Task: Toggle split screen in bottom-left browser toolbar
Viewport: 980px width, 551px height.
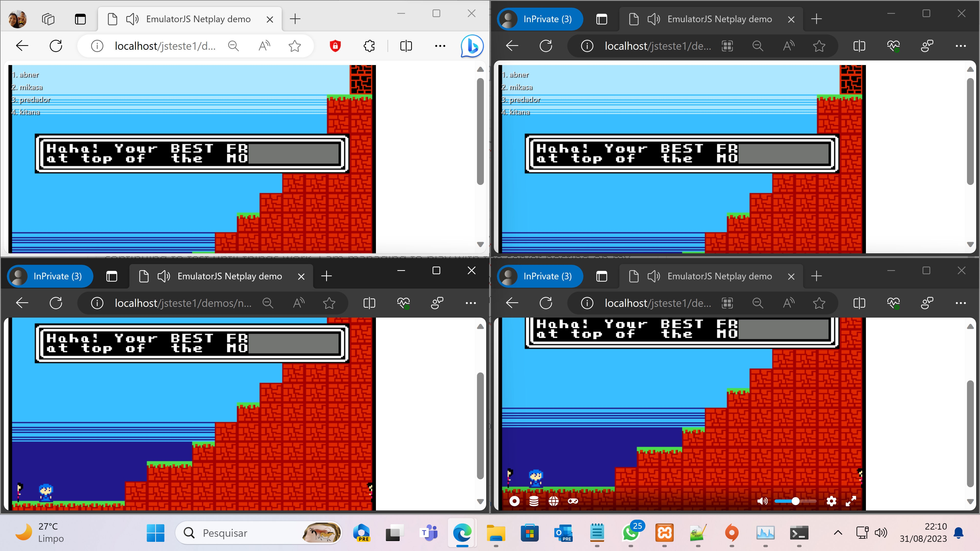Action: 369,303
